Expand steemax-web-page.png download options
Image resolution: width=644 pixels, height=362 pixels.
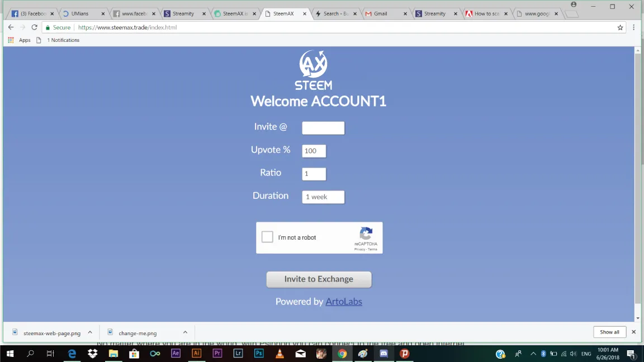(90, 332)
